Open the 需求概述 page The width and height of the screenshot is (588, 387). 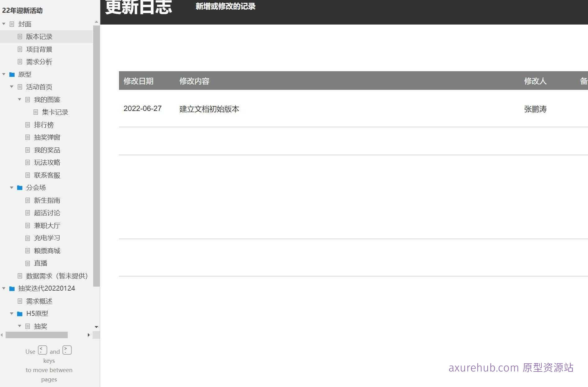tap(39, 301)
